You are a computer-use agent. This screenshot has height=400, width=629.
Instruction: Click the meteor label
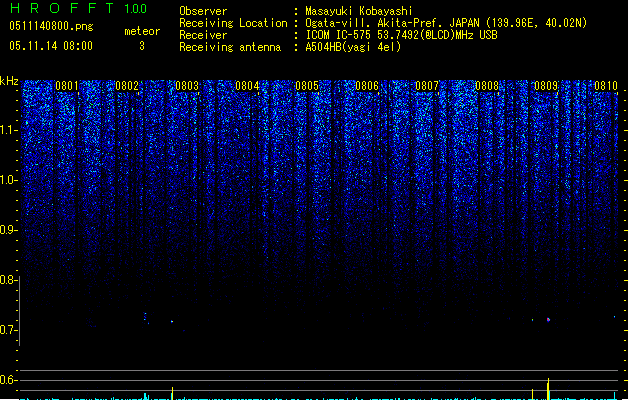coord(142,31)
